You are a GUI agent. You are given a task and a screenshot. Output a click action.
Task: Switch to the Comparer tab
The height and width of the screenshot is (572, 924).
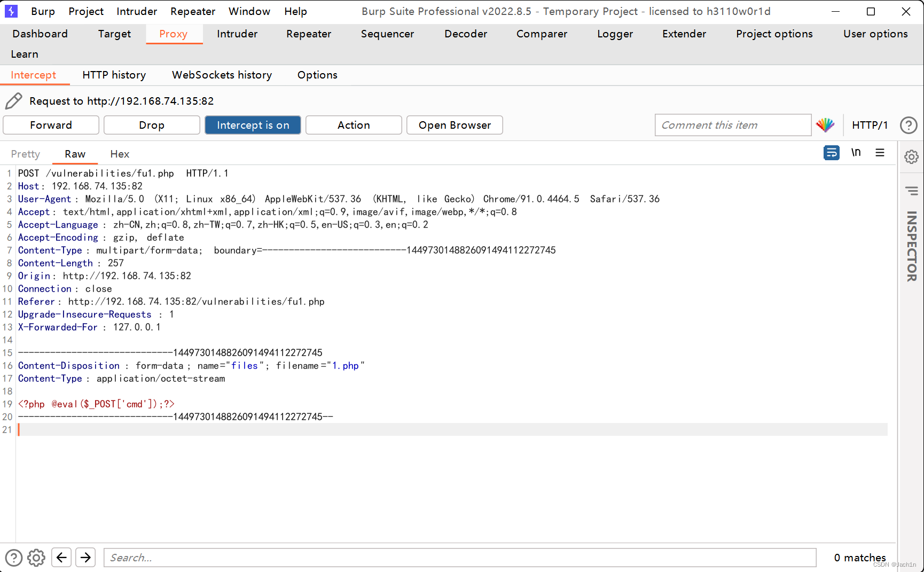[542, 34]
